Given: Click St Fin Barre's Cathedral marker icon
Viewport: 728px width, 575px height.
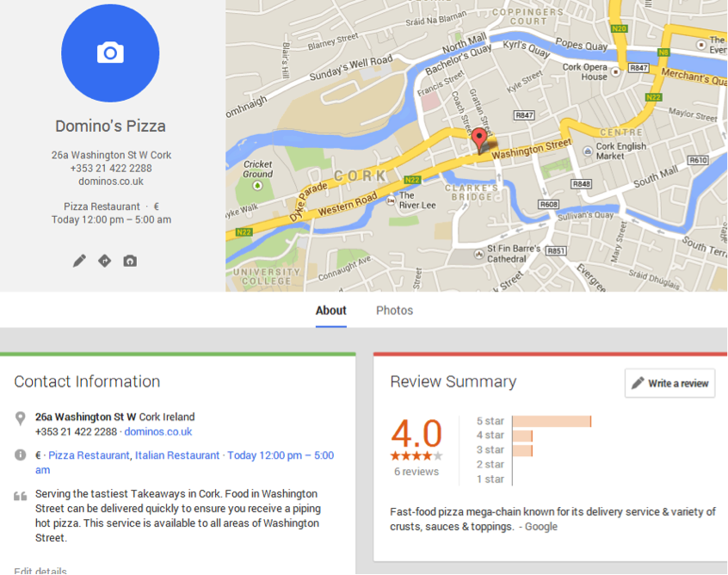Looking at the screenshot, I should click(478, 254).
